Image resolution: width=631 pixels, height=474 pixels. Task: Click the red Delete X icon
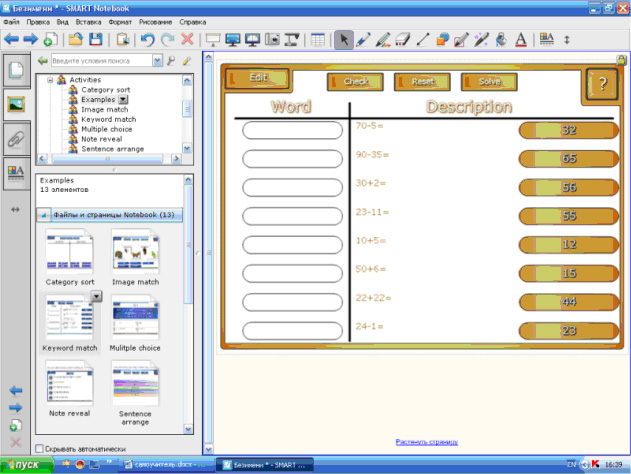click(x=187, y=39)
